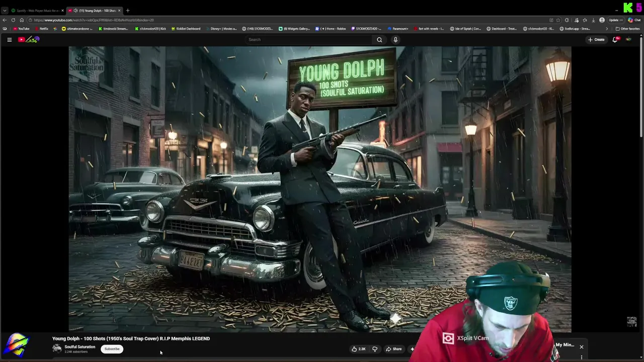Open browser downloads icon
This screenshot has width=644, height=362.
[594, 20]
